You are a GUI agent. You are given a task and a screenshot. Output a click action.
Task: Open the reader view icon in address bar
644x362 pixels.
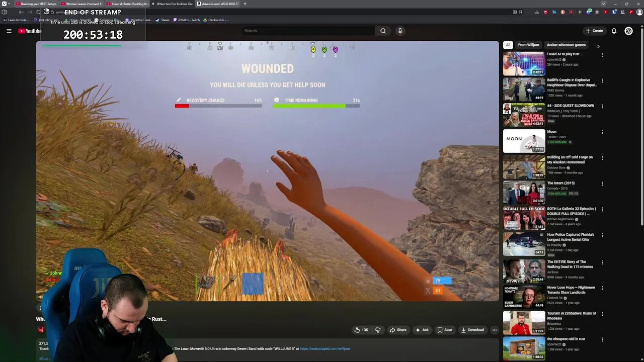514,12
